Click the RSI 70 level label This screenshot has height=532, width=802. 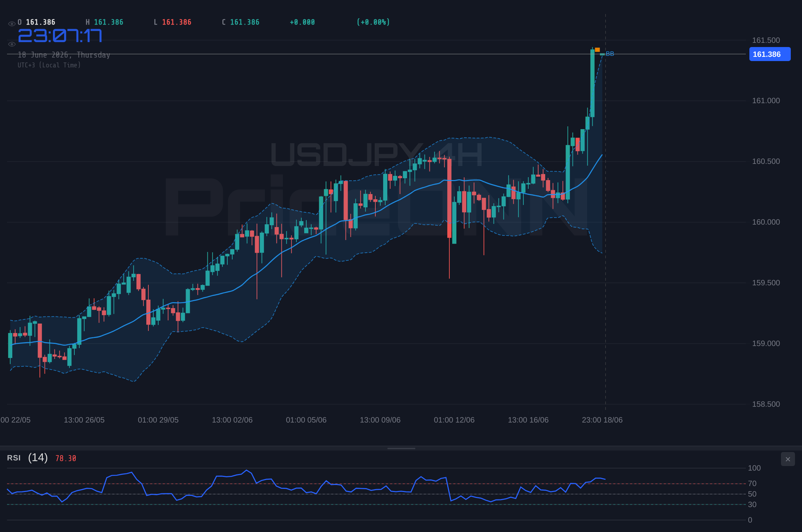tap(752, 484)
